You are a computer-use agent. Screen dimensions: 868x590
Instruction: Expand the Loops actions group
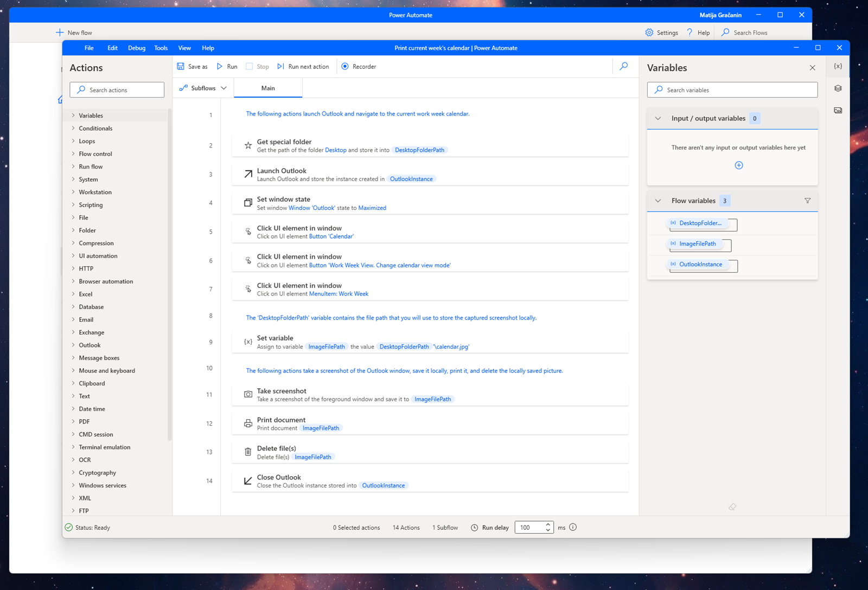(x=73, y=141)
